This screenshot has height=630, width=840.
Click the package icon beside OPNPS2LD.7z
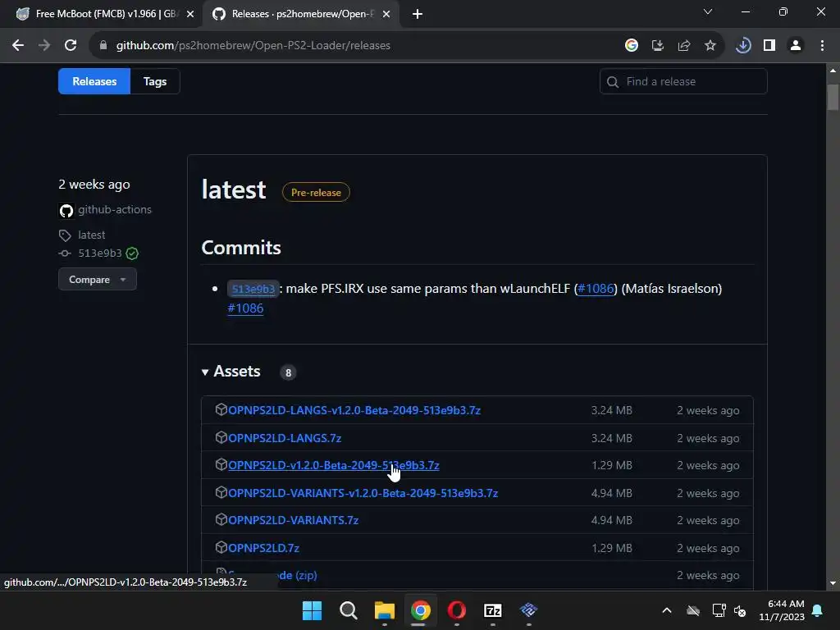[x=221, y=547]
